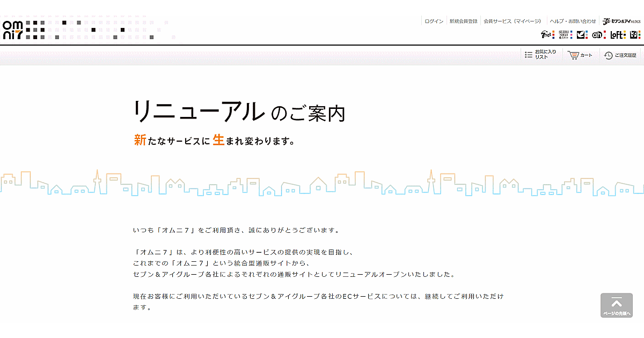The width and height of the screenshot is (644, 338).
Task: Click the omni7 logo
Action: tap(20, 30)
